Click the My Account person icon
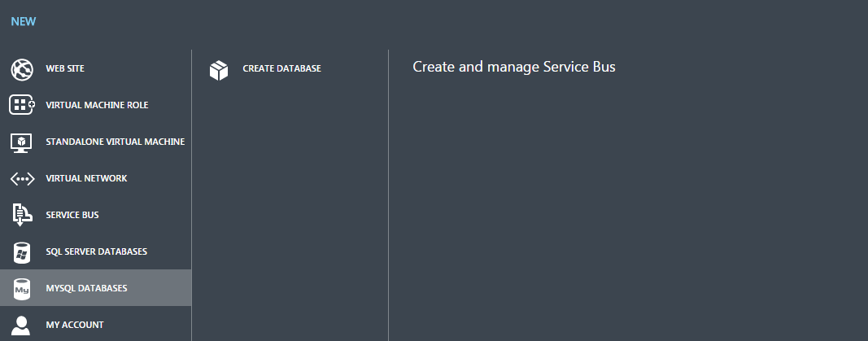 21,325
